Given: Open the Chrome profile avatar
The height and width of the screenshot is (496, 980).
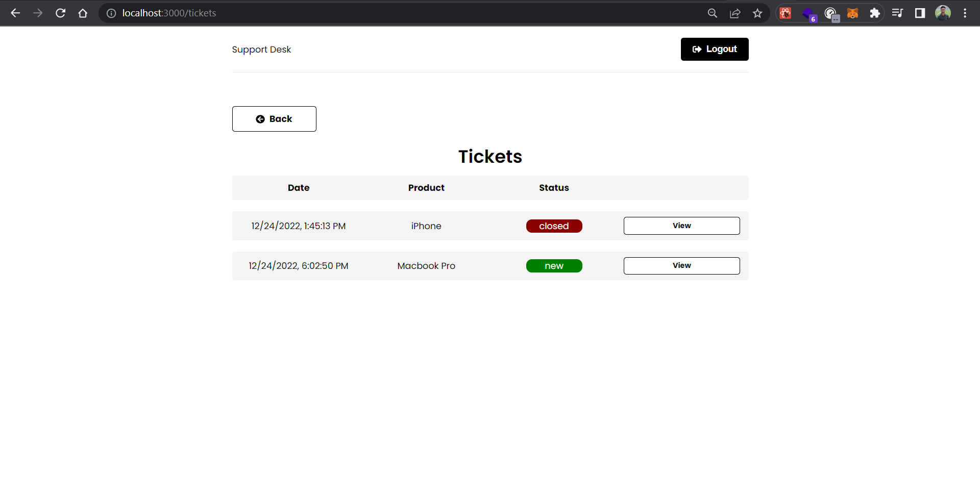Looking at the screenshot, I should click(x=943, y=13).
